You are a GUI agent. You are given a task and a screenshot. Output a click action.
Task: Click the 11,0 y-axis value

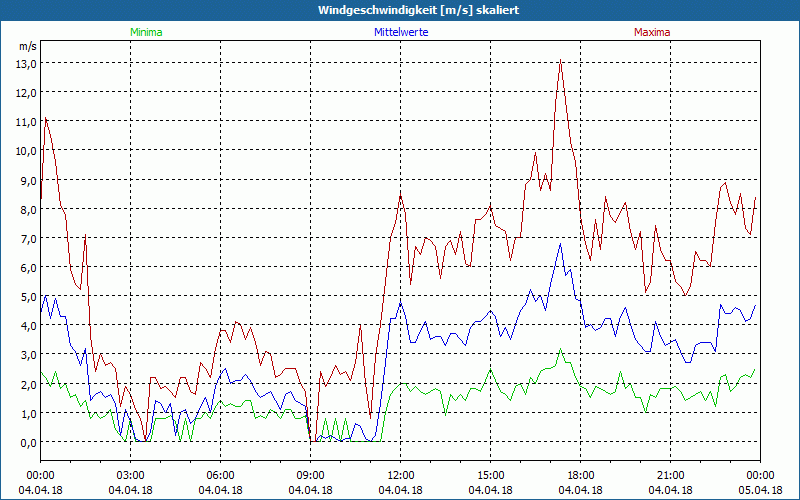(x=27, y=122)
